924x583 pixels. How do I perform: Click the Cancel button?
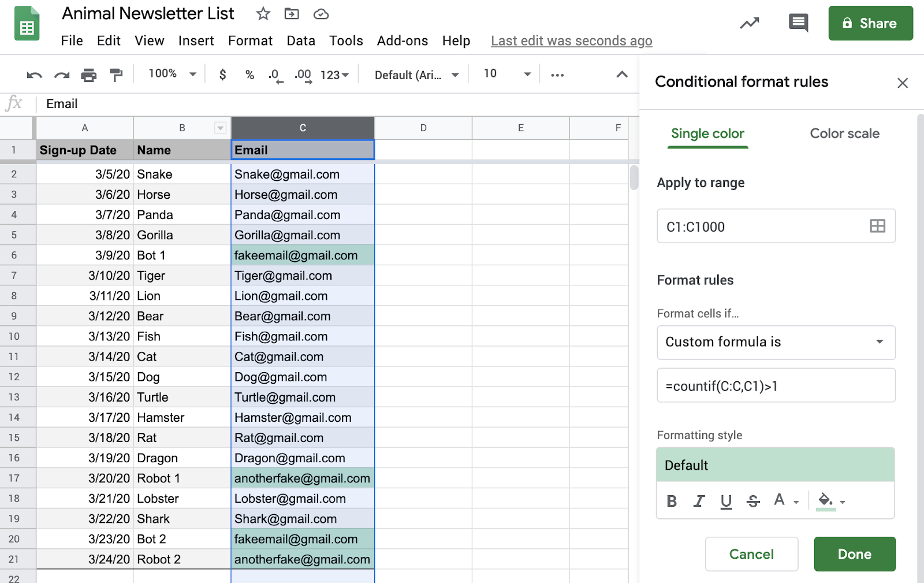pyautogui.click(x=751, y=554)
